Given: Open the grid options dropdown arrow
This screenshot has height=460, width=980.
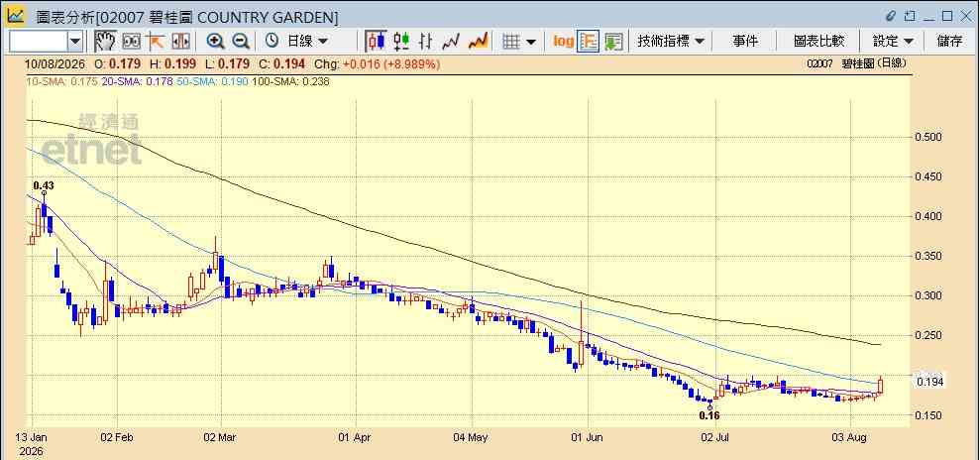Looking at the screenshot, I should click(530, 42).
